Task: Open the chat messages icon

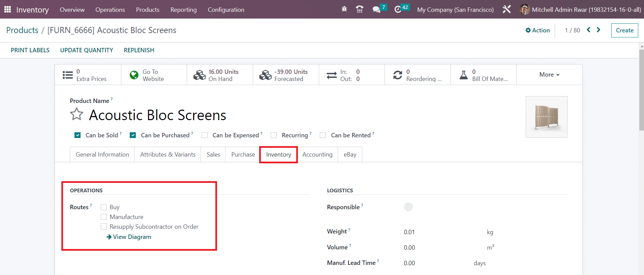Action: pos(376,9)
